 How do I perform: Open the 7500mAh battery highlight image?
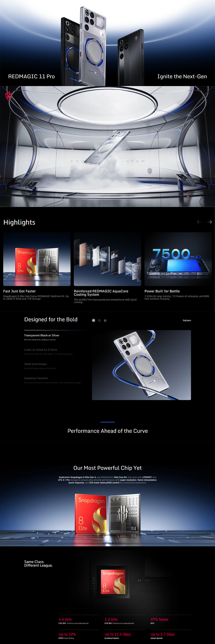tap(178, 259)
